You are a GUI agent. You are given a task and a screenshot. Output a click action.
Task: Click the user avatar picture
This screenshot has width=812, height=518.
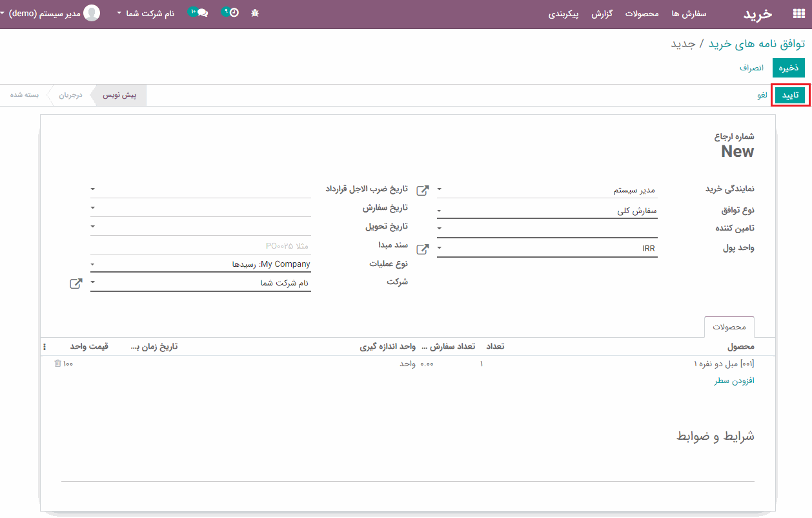pyautogui.click(x=92, y=13)
